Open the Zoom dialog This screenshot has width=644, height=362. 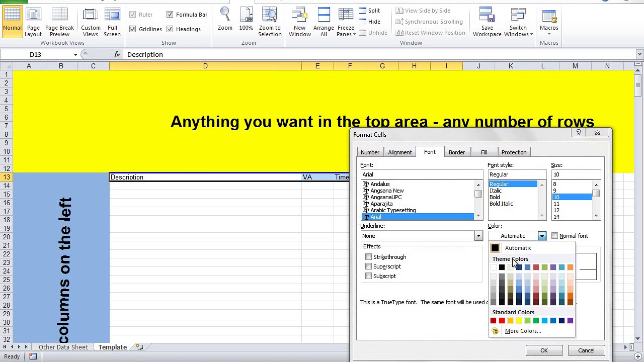tap(225, 20)
